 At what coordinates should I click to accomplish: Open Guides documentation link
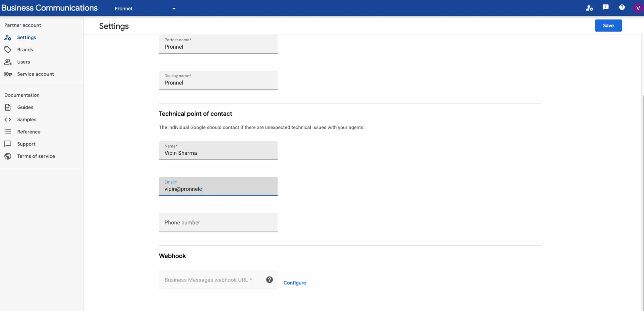[x=25, y=107]
